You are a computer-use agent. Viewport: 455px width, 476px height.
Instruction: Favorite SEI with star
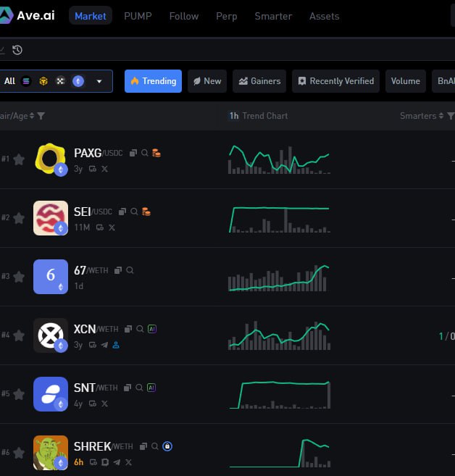19,218
